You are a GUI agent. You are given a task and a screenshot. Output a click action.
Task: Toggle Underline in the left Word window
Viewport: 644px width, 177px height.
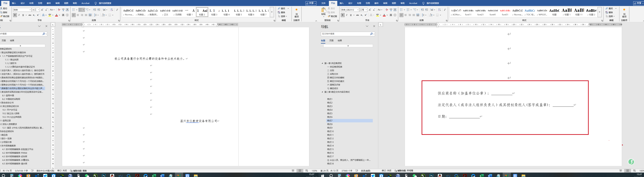point(23,15)
